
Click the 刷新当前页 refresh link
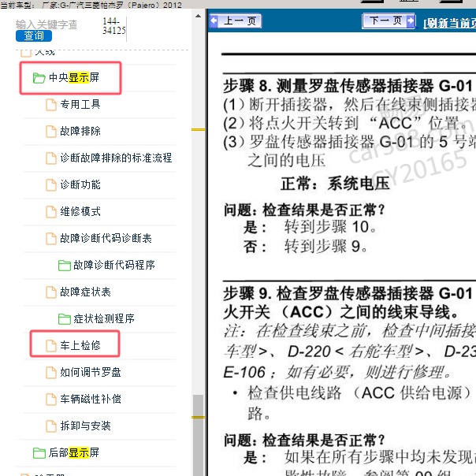pos(449,23)
